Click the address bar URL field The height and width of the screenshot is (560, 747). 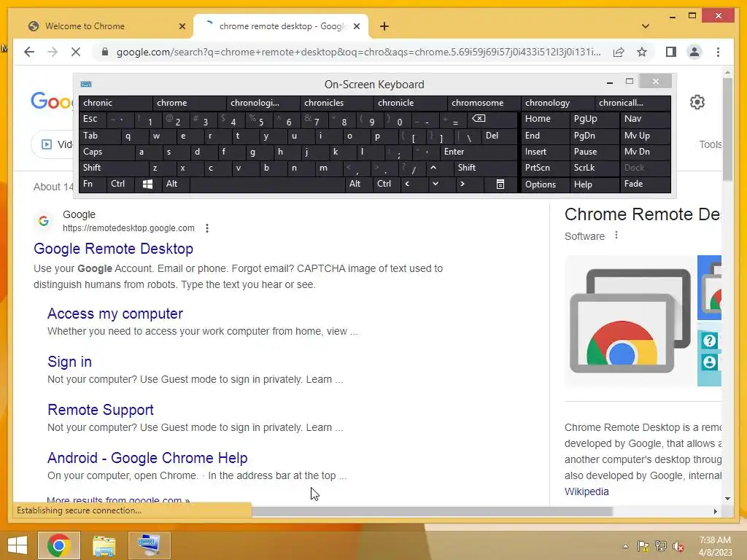pyautogui.click(x=358, y=52)
